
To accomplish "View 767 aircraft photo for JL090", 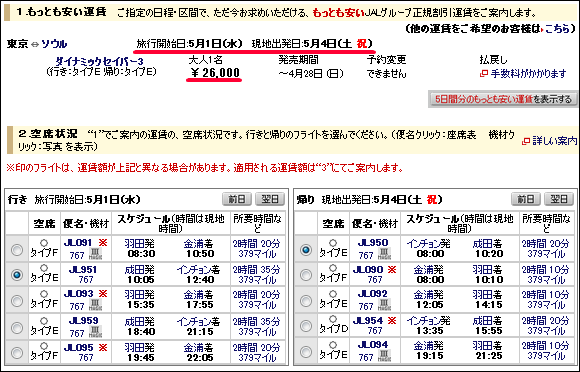I will (374, 280).
